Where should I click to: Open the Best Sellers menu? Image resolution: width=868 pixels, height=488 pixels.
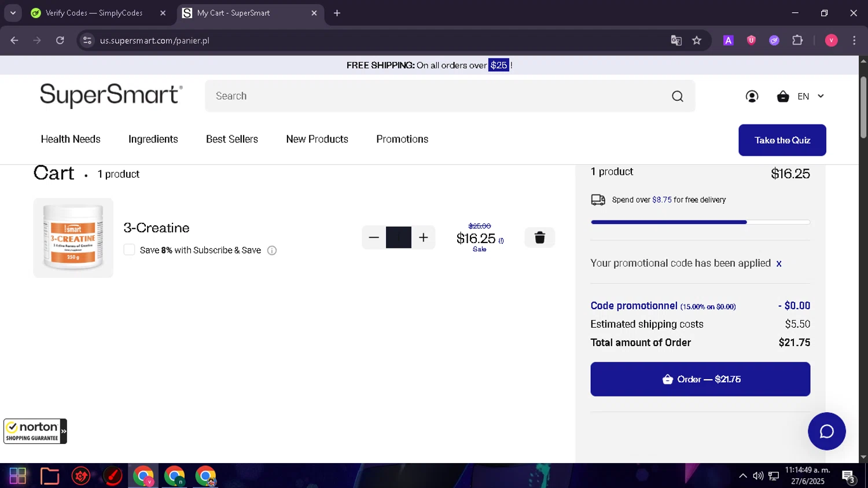tap(232, 139)
